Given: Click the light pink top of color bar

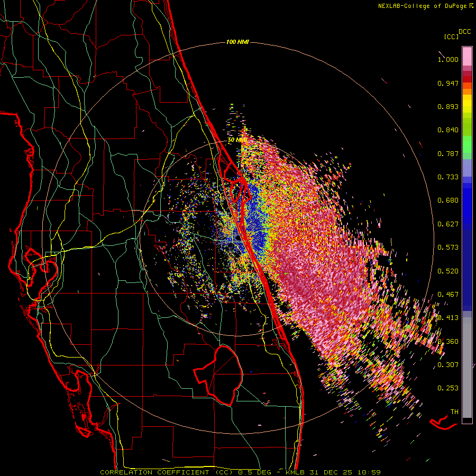Looking at the screenshot, I should [x=467, y=56].
